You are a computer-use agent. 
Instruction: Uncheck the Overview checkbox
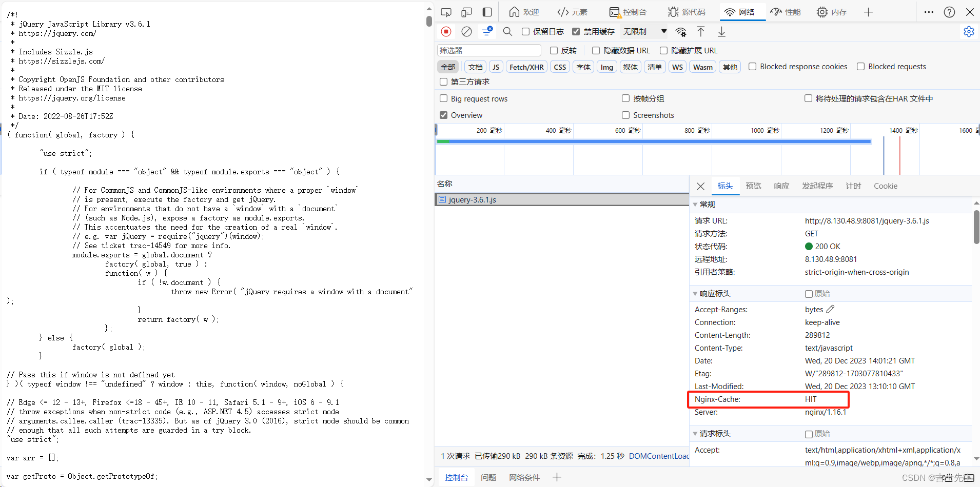tap(443, 115)
